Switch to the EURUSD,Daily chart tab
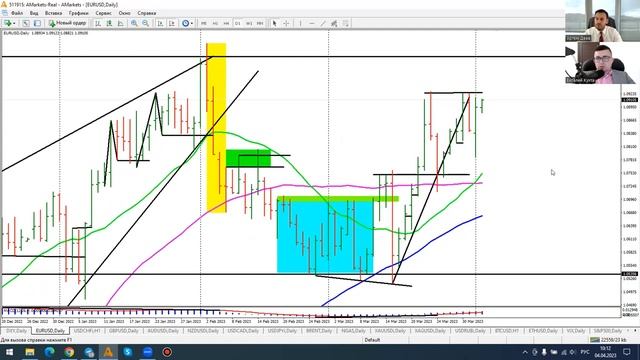This screenshot has width=640, height=360. [x=50, y=331]
